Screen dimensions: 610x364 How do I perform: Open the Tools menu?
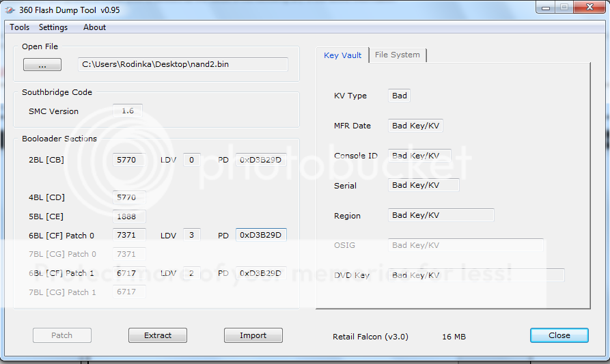click(20, 27)
